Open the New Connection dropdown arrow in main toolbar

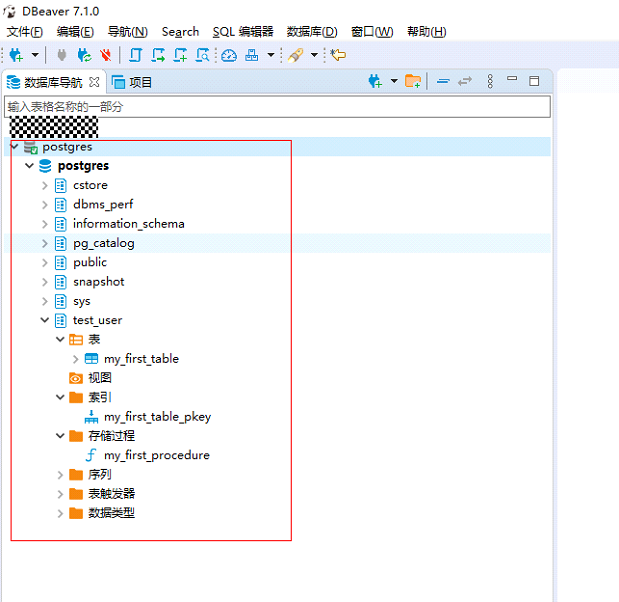pyautogui.click(x=35, y=55)
